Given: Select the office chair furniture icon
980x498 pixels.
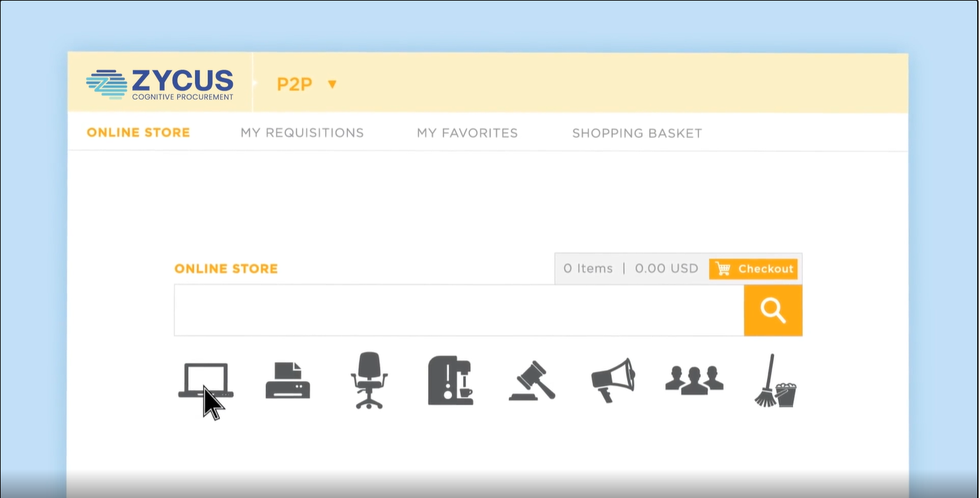Looking at the screenshot, I should click(369, 380).
